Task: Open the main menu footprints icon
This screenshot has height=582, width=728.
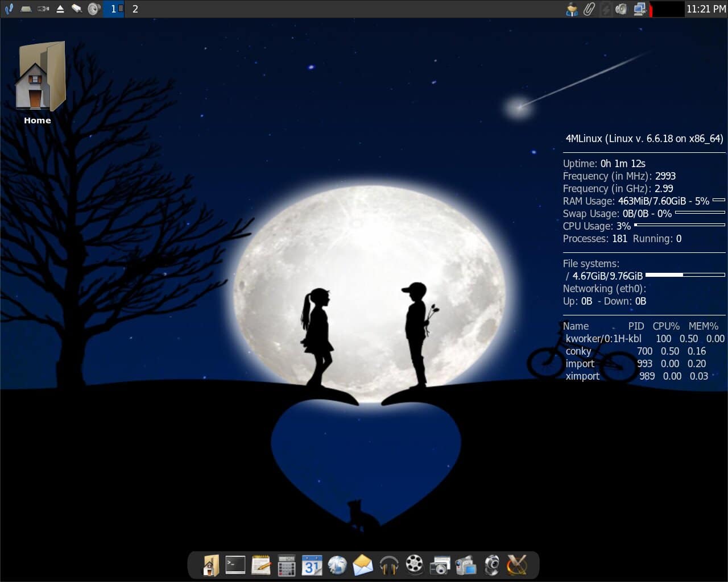Action: 9,9
